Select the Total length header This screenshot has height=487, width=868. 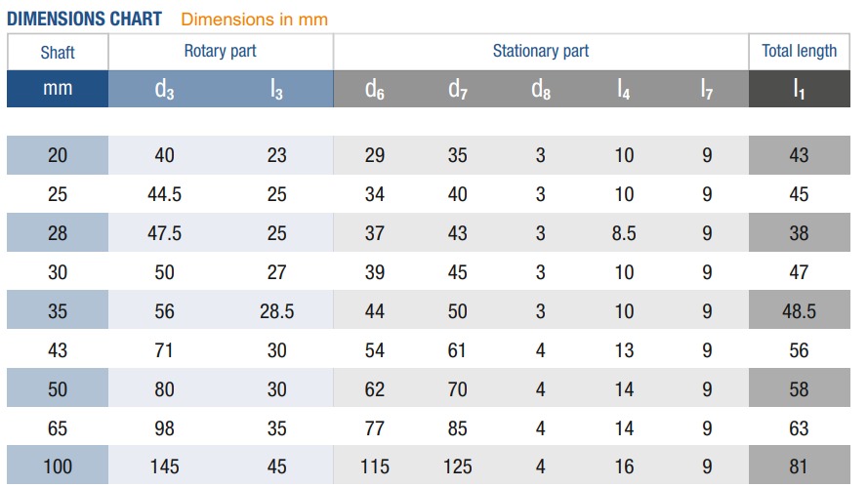click(800, 51)
